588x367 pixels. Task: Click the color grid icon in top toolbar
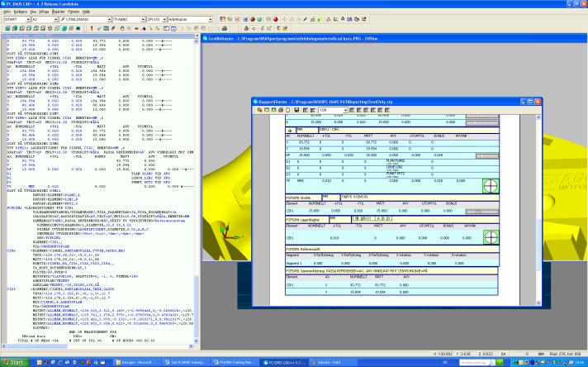(222, 19)
